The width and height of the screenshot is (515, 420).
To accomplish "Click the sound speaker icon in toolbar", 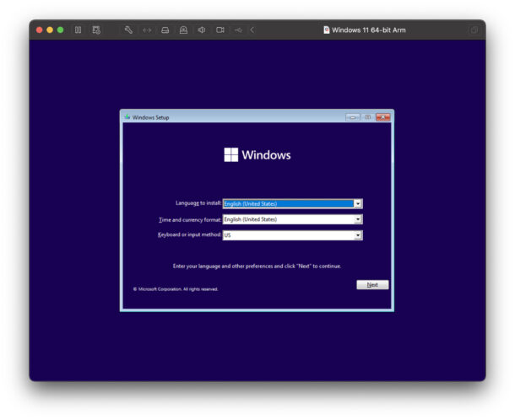I will [202, 30].
